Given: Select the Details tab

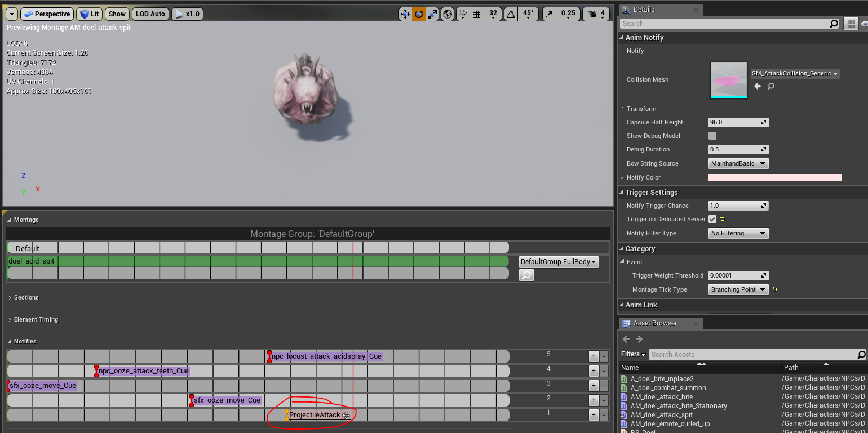Looking at the screenshot, I should click(x=644, y=10).
